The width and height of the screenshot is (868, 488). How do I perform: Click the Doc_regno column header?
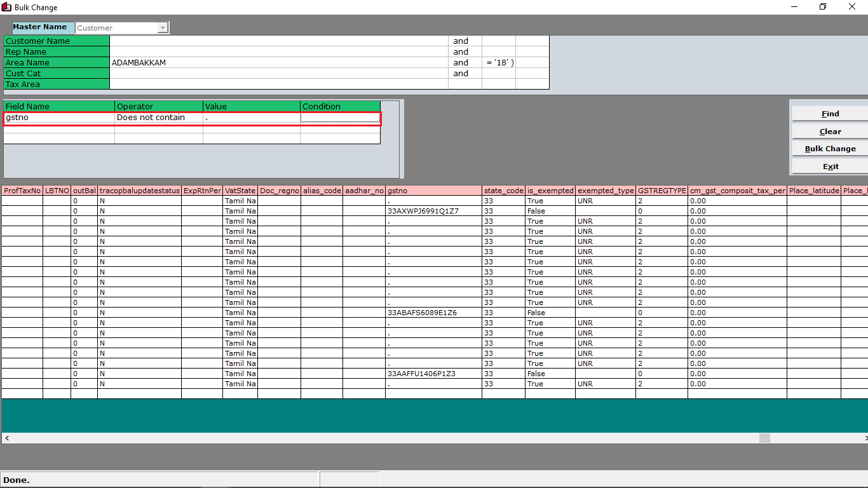(280, 191)
